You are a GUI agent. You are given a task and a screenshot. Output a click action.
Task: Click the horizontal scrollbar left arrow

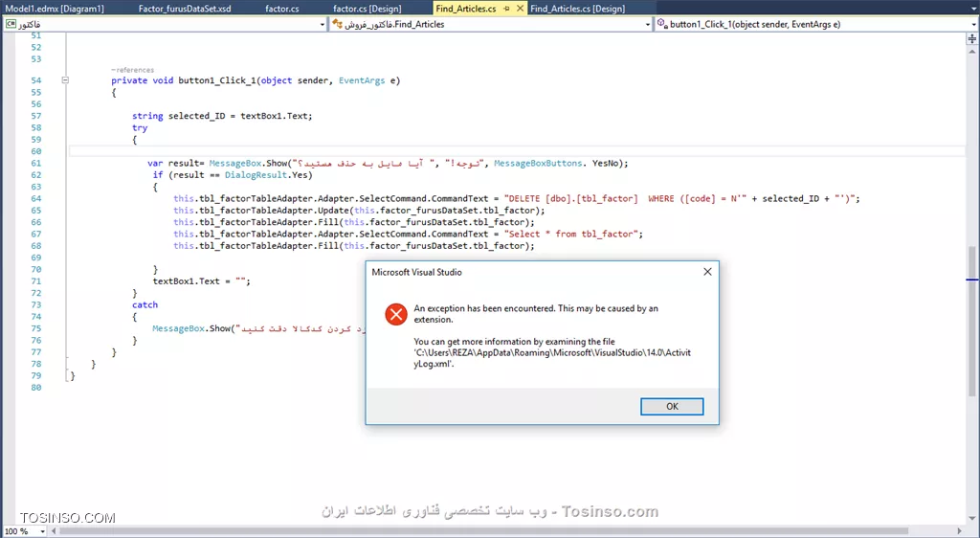[x=54, y=531]
